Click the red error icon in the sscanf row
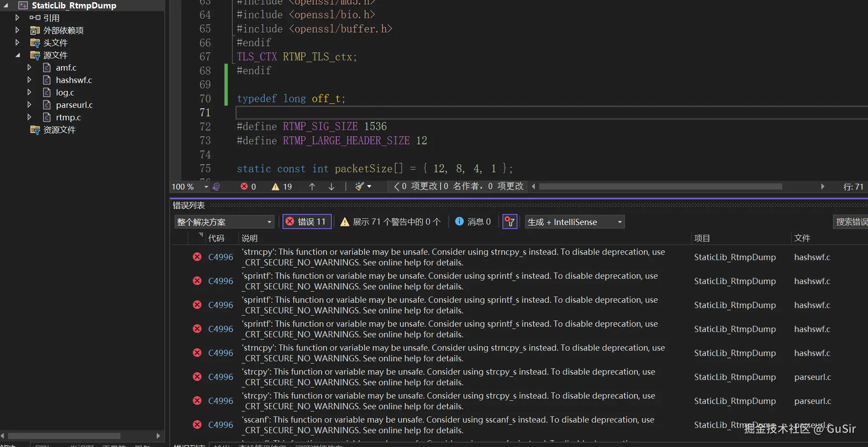 pyautogui.click(x=197, y=425)
